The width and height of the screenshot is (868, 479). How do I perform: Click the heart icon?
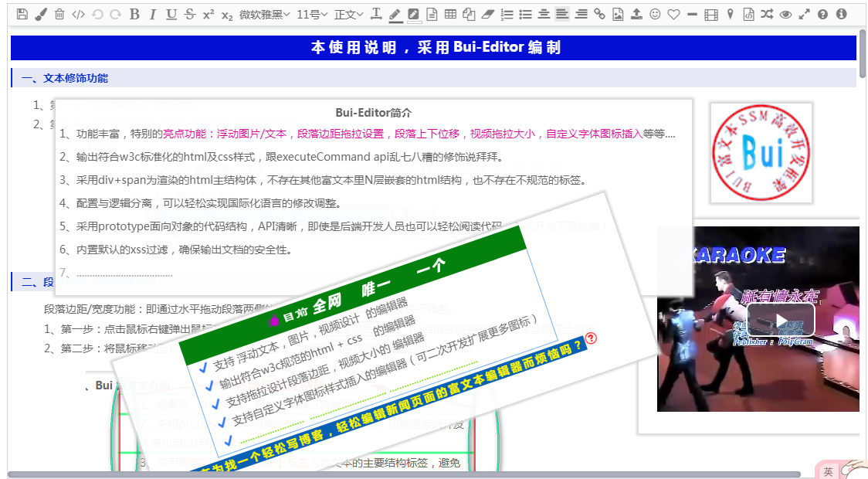pos(673,15)
